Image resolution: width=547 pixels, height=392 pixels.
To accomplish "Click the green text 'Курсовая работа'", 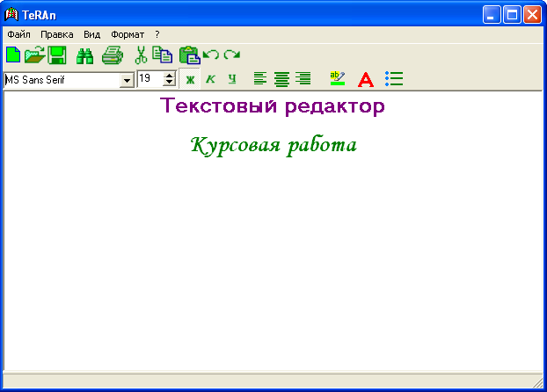I will 273,145.
